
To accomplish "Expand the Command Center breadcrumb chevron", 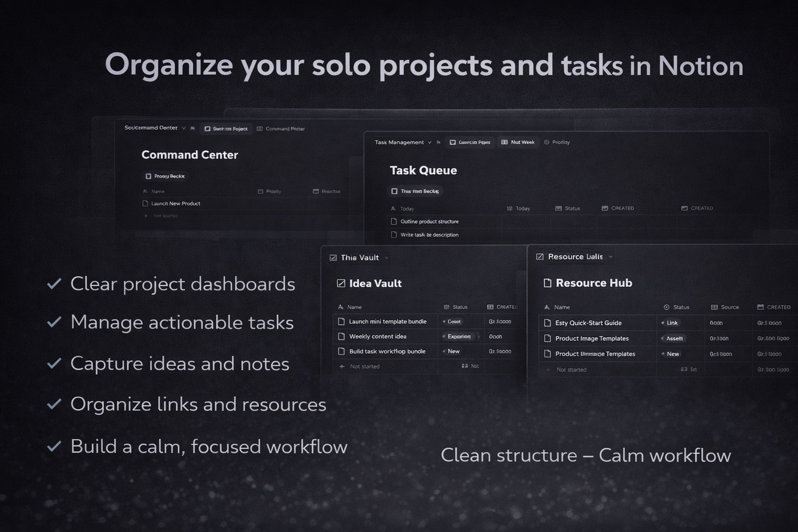I will [x=184, y=128].
